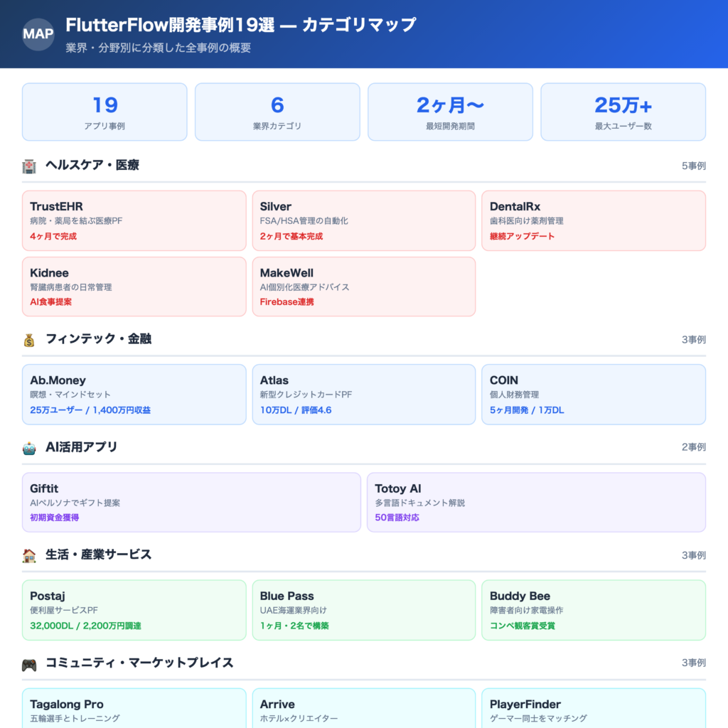
Task: Select the Blue Pass UAE海運業界向け card
Action: coord(363,610)
